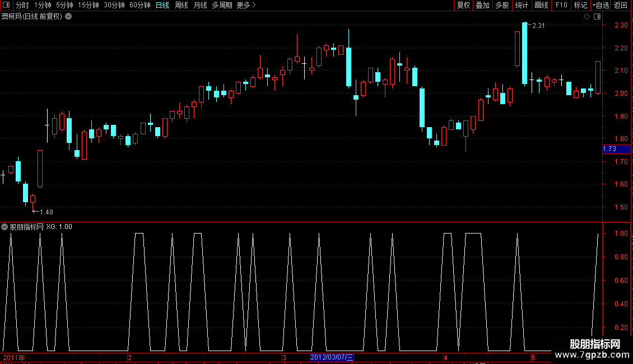
Task: Select the 15分钟 period tab
Action: (89, 5)
